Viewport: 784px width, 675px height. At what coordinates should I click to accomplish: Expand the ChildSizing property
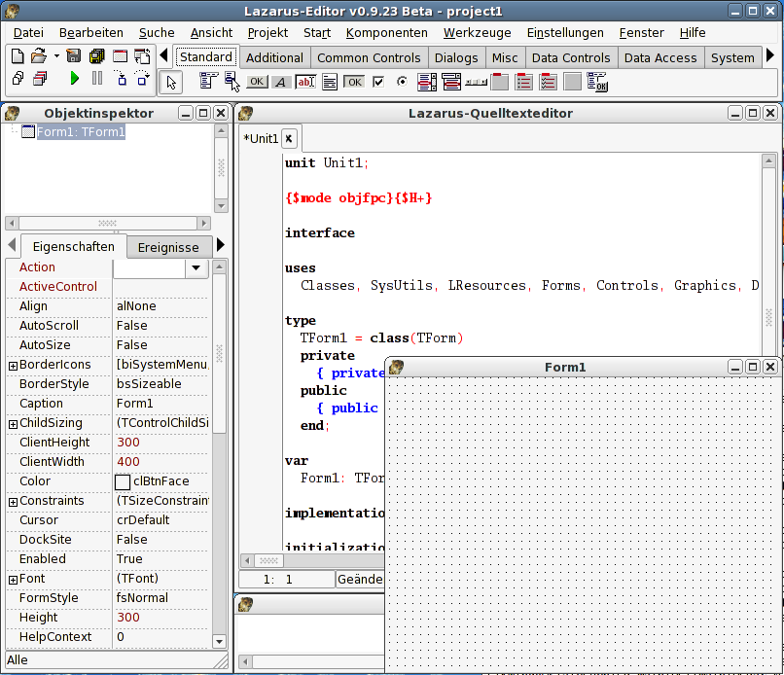tap(14, 424)
